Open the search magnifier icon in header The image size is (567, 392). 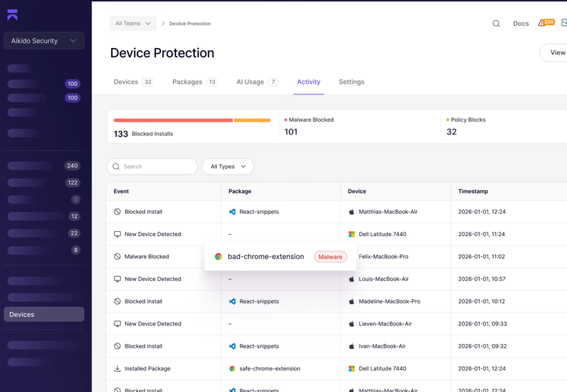(x=496, y=24)
